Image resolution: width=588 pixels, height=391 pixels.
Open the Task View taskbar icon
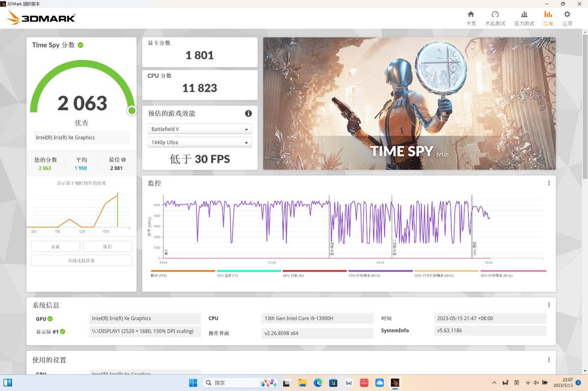point(287,383)
